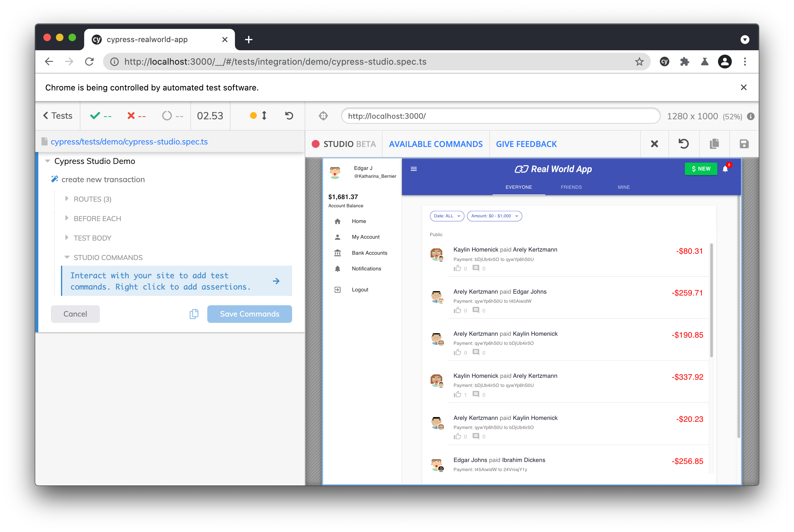The image size is (794, 532).
Task: Click the selector playground crosshair icon
Action: coord(323,116)
